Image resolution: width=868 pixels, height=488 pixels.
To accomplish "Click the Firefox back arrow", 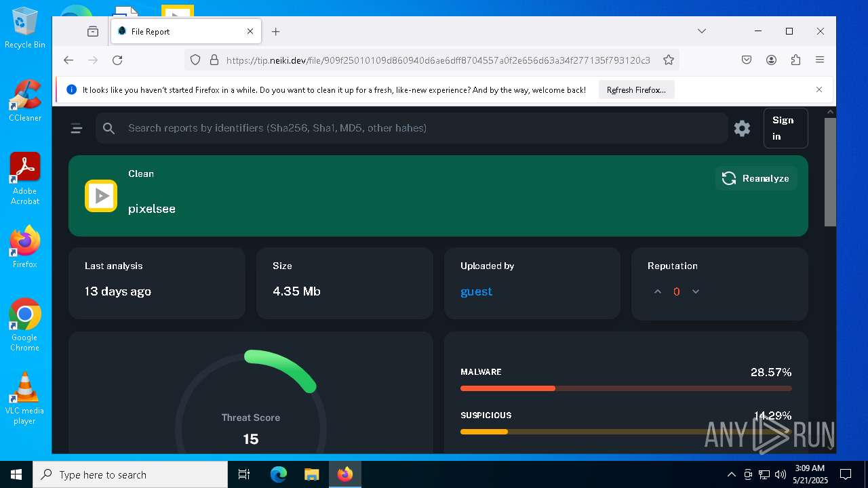I will pos(68,60).
